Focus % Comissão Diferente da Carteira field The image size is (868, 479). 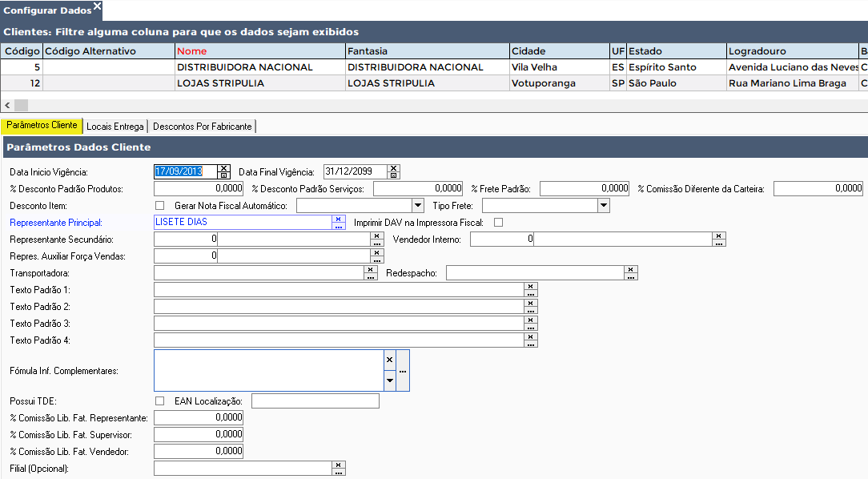pos(818,188)
